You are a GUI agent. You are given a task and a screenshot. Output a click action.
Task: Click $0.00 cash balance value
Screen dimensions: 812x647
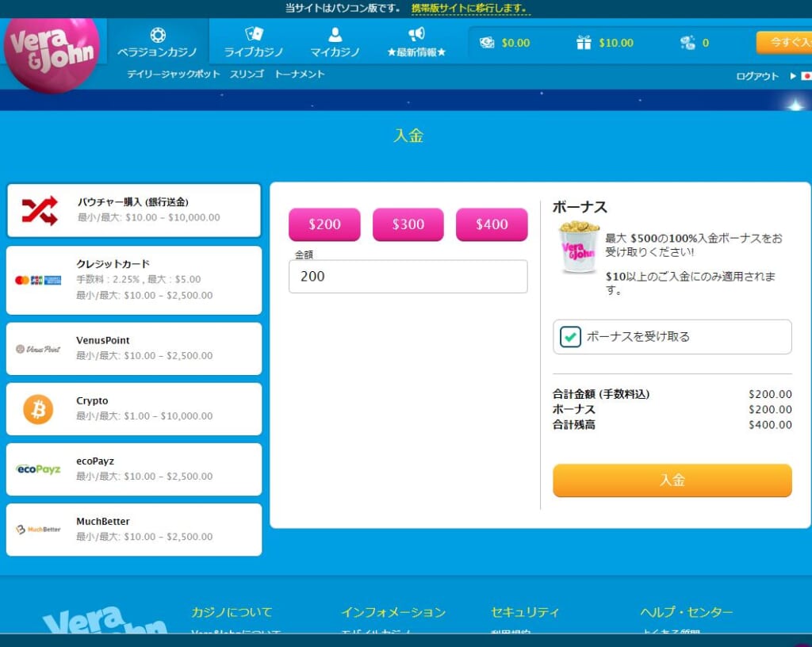tap(515, 43)
